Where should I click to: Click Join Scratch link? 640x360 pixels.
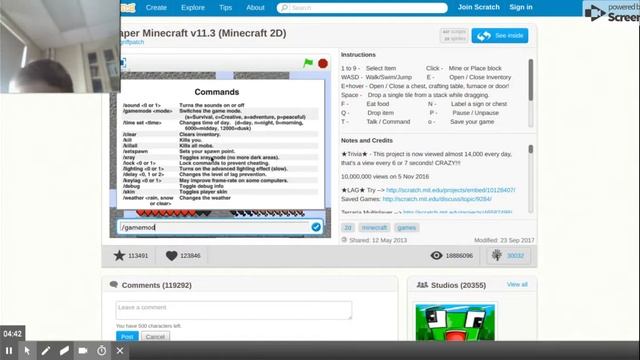478,7
